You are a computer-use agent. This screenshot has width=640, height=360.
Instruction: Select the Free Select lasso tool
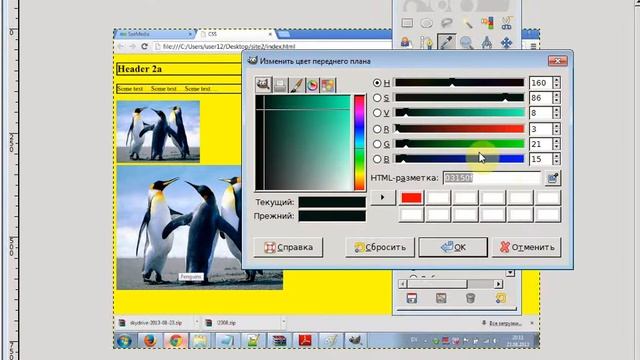[447, 23]
